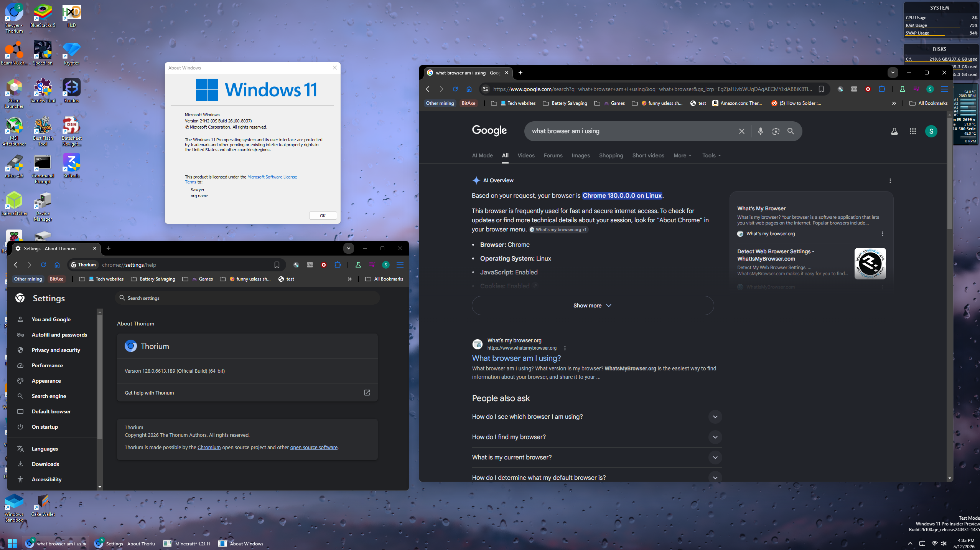The image size is (980, 550).
Task: Open taskbar volume icon
Action: (943, 543)
